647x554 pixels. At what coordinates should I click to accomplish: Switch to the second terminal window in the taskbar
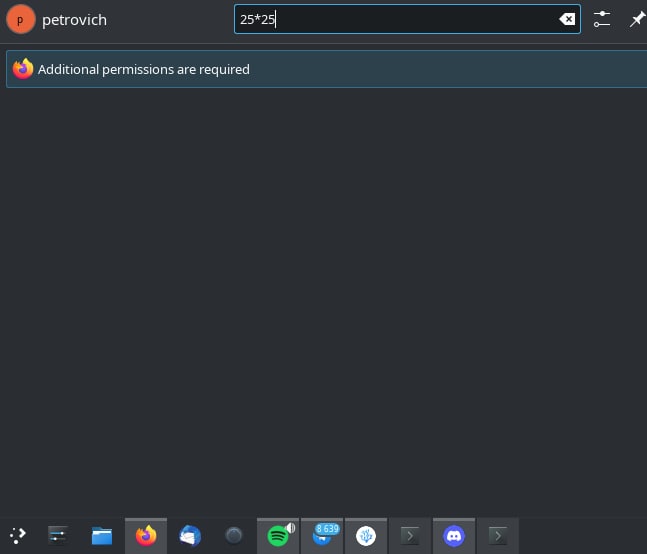coord(498,536)
